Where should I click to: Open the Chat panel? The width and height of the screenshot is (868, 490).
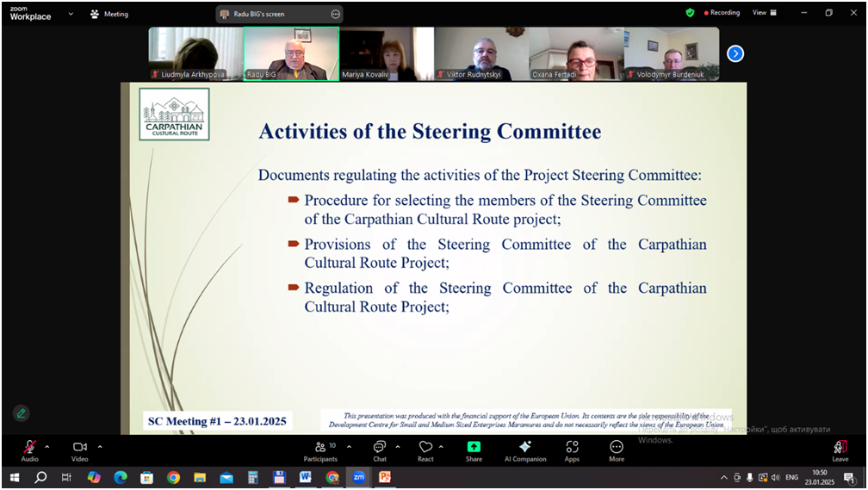[380, 450]
